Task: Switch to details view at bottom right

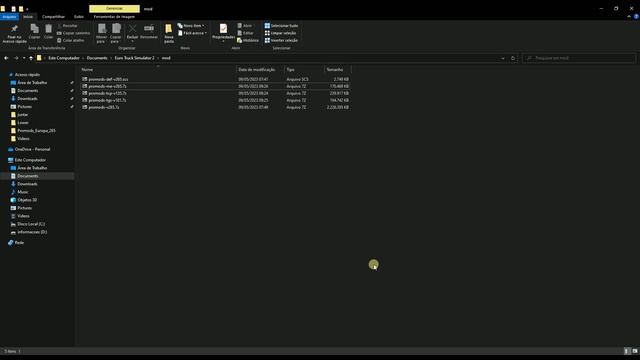Action: click(x=627, y=351)
